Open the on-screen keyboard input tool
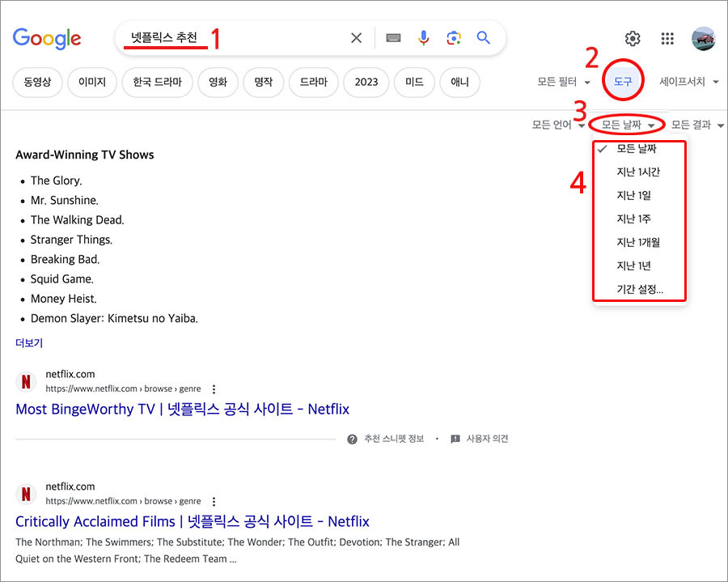728x582 pixels. click(x=393, y=37)
